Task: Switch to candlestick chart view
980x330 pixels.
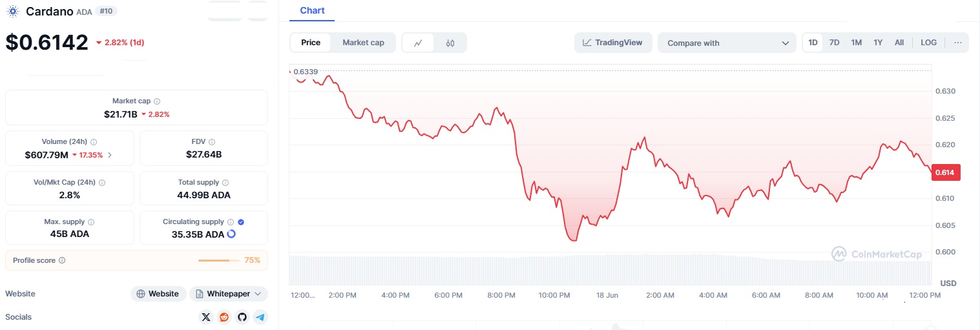Action: [x=450, y=43]
